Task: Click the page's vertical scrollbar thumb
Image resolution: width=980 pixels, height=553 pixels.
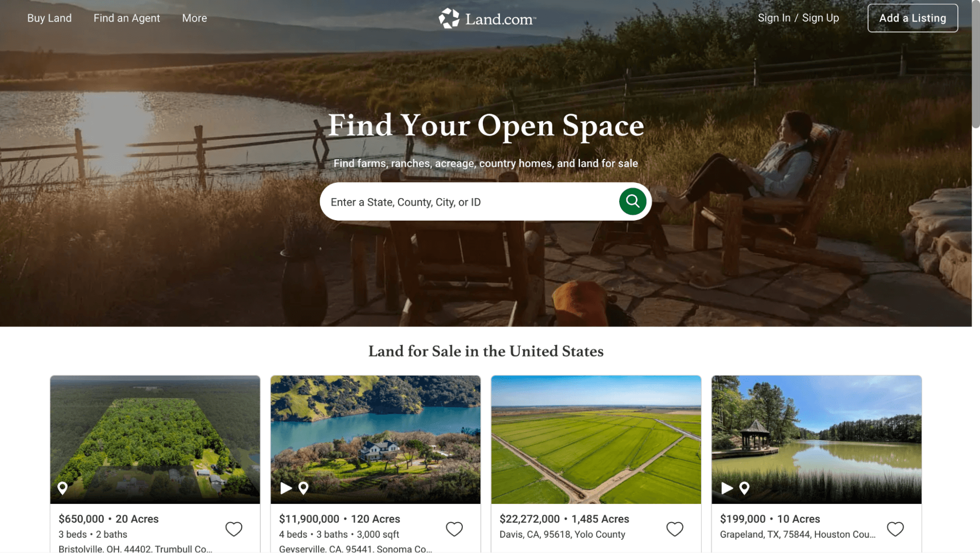Action: coord(976,64)
